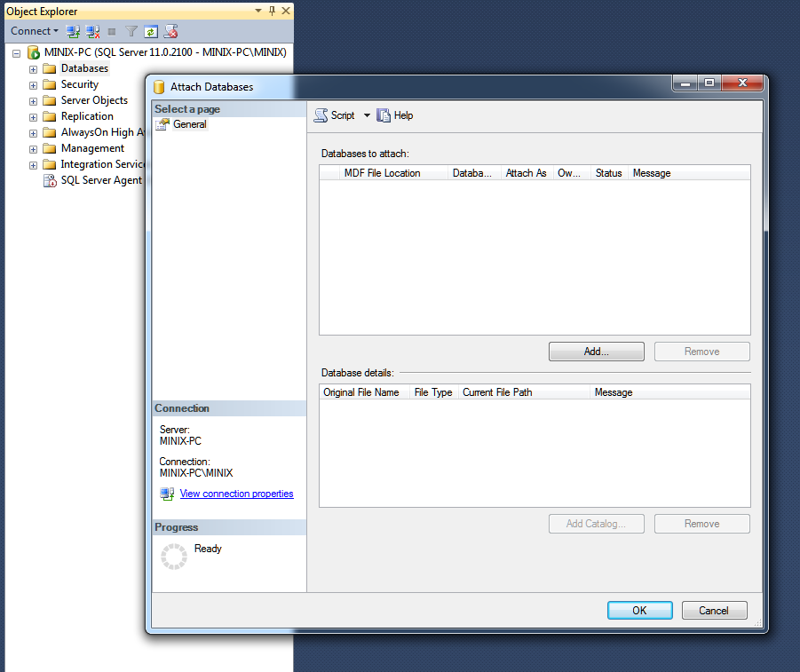Viewport: 800px width, 672px height.
Task: Select the General page
Action: pyautogui.click(x=189, y=124)
